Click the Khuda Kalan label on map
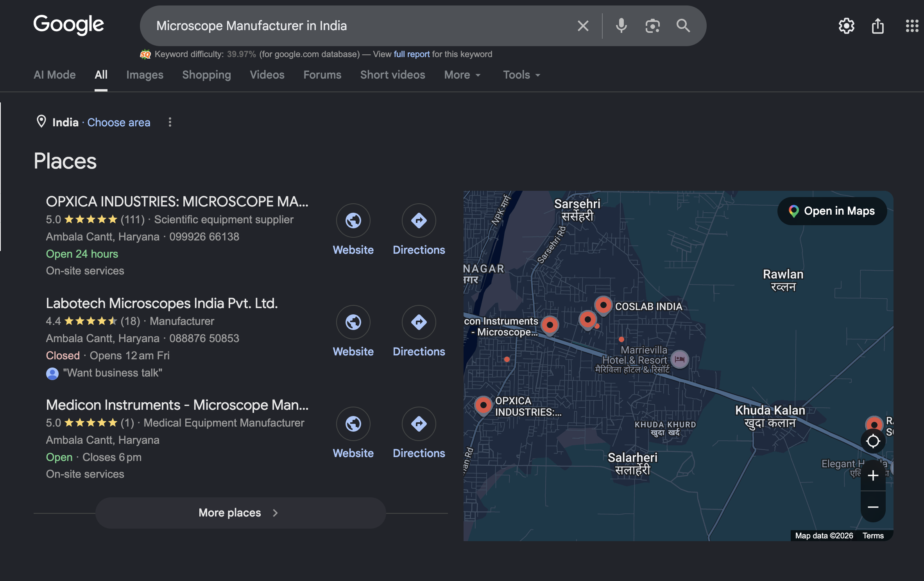The height and width of the screenshot is (581, 924). coord(770,416)
